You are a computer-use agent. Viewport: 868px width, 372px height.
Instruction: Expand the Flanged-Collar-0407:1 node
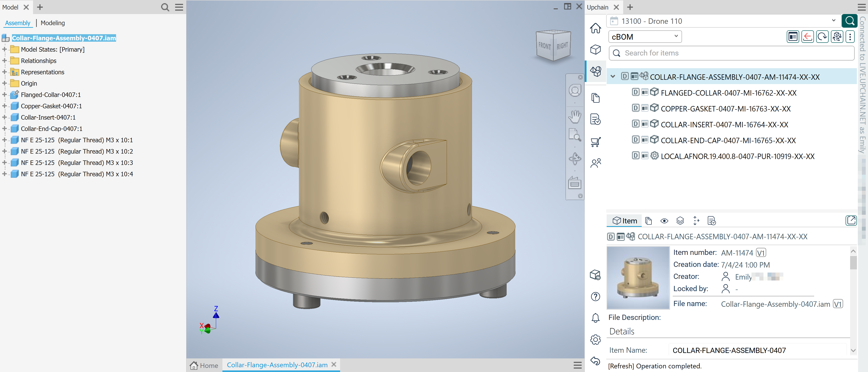(4, 95)
